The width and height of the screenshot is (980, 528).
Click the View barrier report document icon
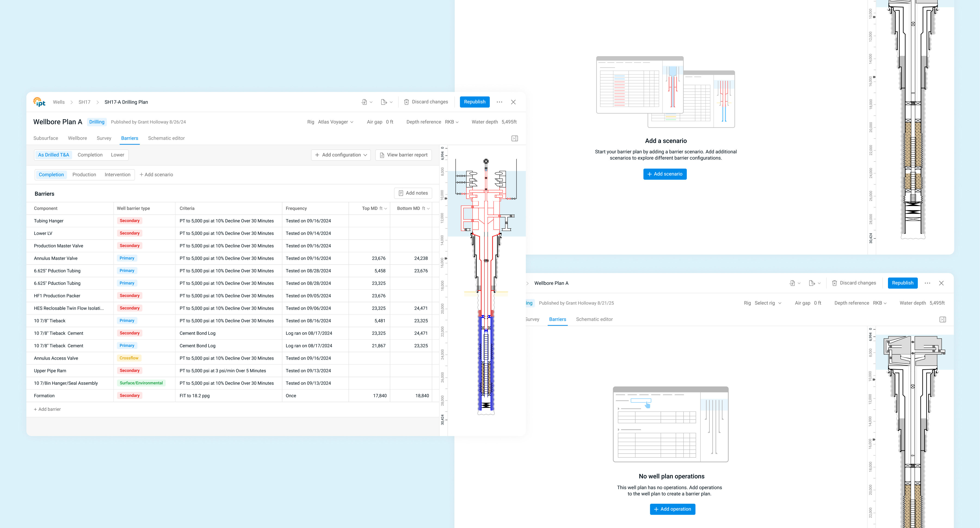(382, 155)
